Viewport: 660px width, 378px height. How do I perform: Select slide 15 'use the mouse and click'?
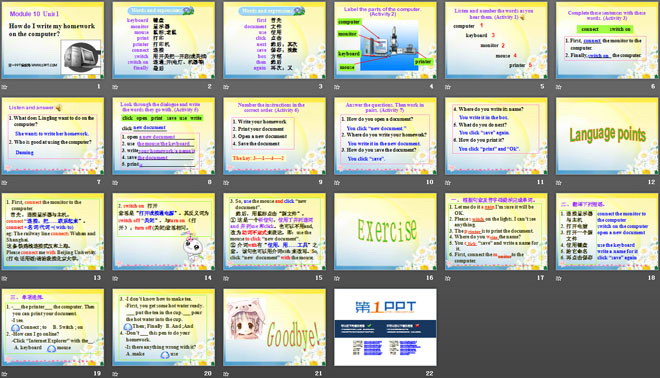(x=274, y=232)
